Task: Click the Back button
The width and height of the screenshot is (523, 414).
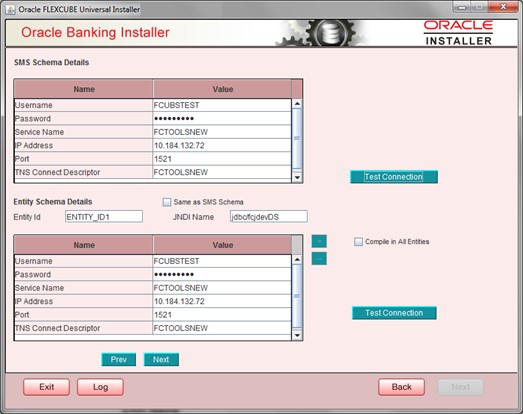Action: [401, 387]
